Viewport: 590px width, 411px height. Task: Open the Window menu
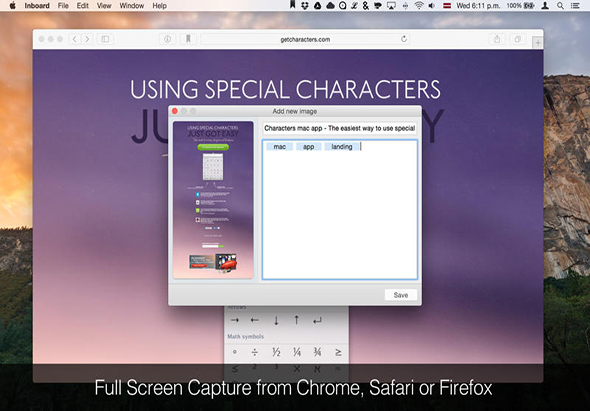click(x=132, y=6)
